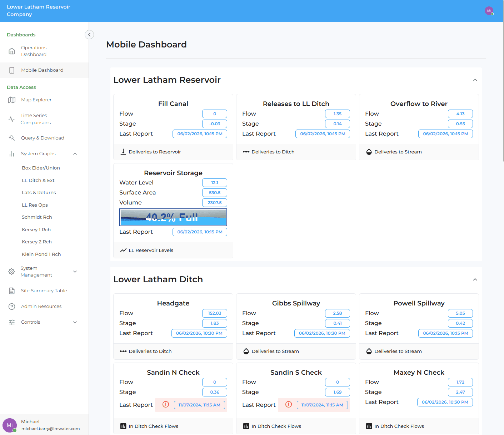This screenshot has height=435, width=504.
Task: Open the Lats & Returns graph
Action: point(39,192)
